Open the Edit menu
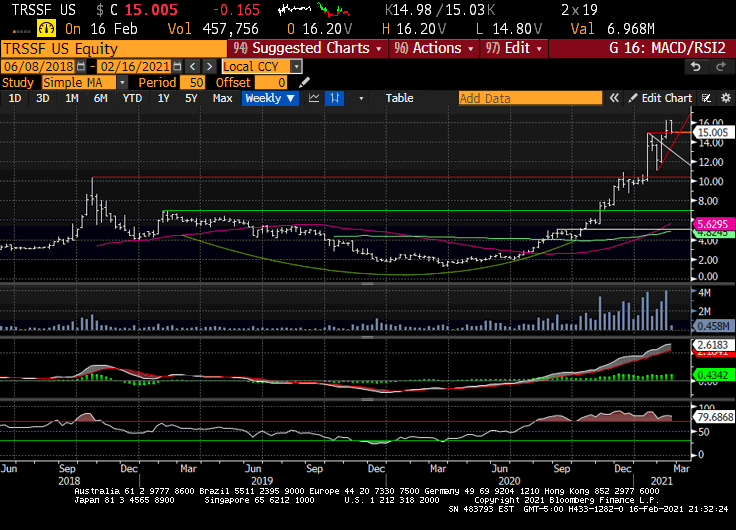The width and height of the screenshot is (736, 530). point(514,48)
